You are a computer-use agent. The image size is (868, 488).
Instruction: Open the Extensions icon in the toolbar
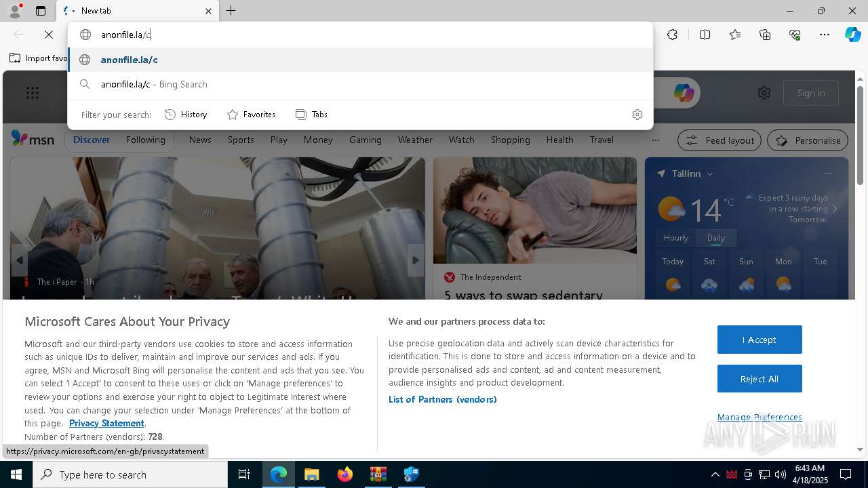(672, 35)
